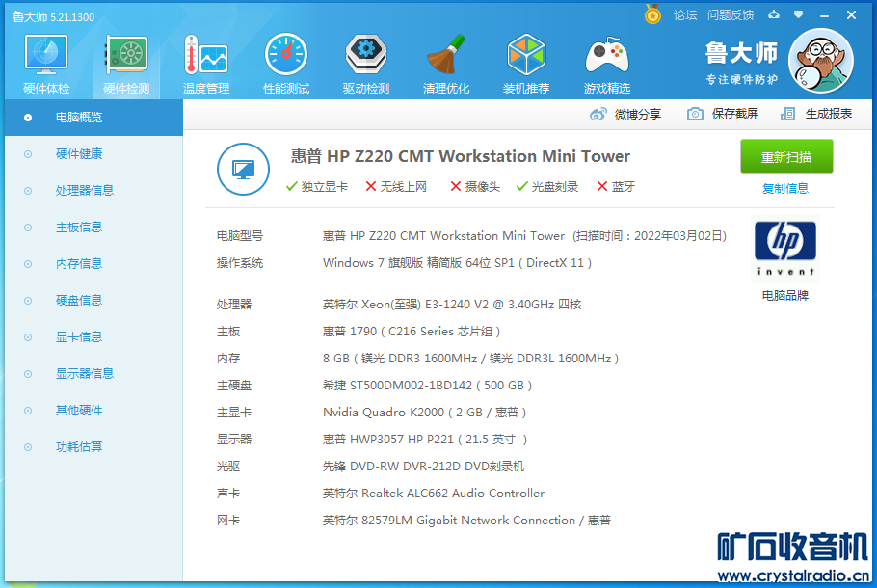Click the green 重新扫描 rescan button
Screen dimensions: 877x588
pos(786,157)
